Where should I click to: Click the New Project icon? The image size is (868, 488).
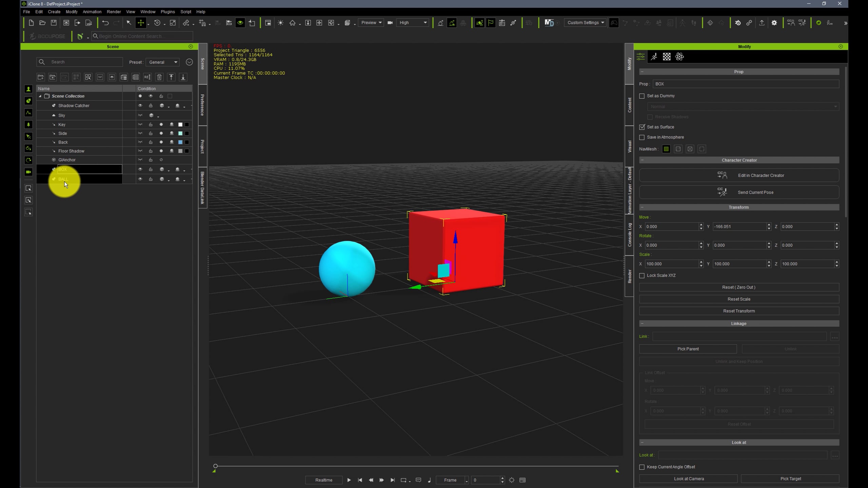pyautogui.click(x=31, y=23)
